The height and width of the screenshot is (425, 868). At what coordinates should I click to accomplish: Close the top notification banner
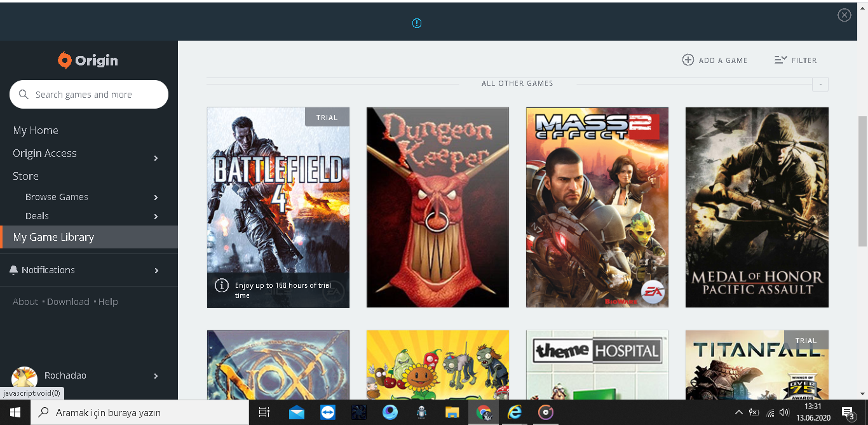pyautogui.click(x=844, y=15)
